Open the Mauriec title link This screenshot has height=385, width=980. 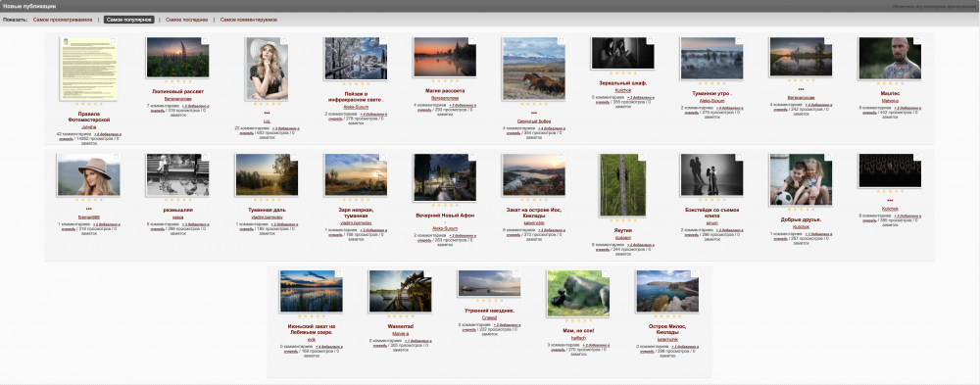(890, 93)
